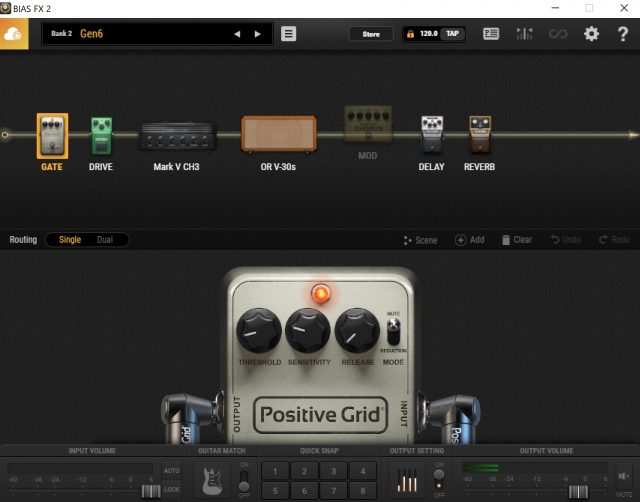Select Quick Snap slot 2
Screen dimensions: 640x502
pyautogui.click(x=304, y=471)
